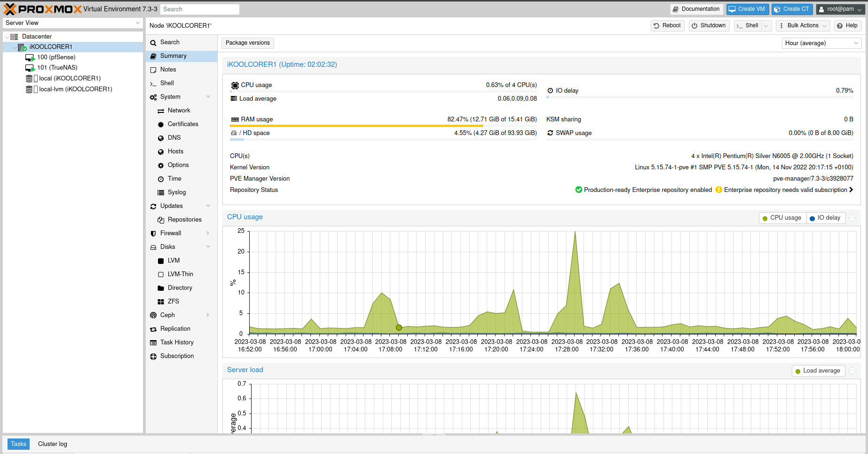Click the Replication retweet icon
868x454 pixels.
[153, 329]
